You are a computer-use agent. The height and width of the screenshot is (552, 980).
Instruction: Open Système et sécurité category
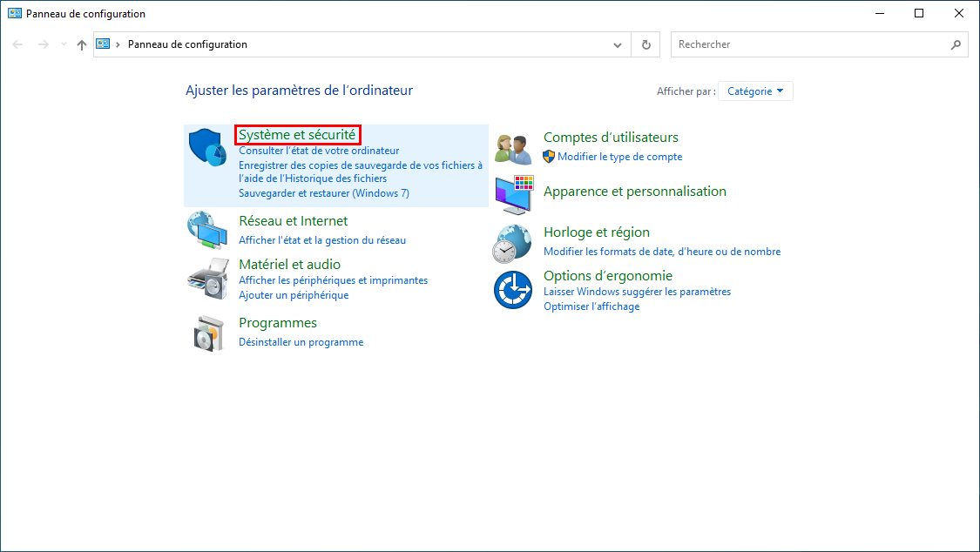point(297,134)
